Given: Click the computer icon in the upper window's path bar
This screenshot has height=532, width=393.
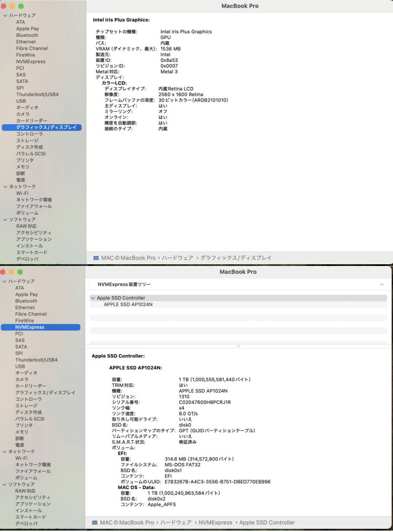Looking at the screenshot, I should (x=96, y=258).
